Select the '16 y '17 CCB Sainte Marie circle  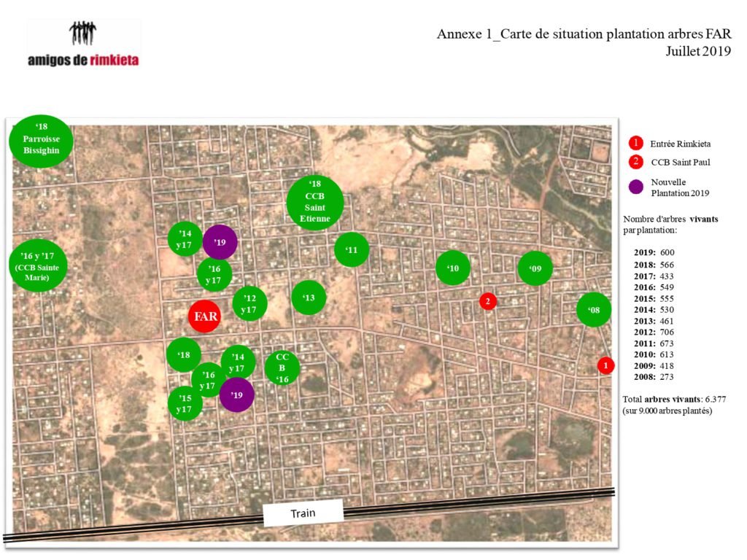coord(39,265)
